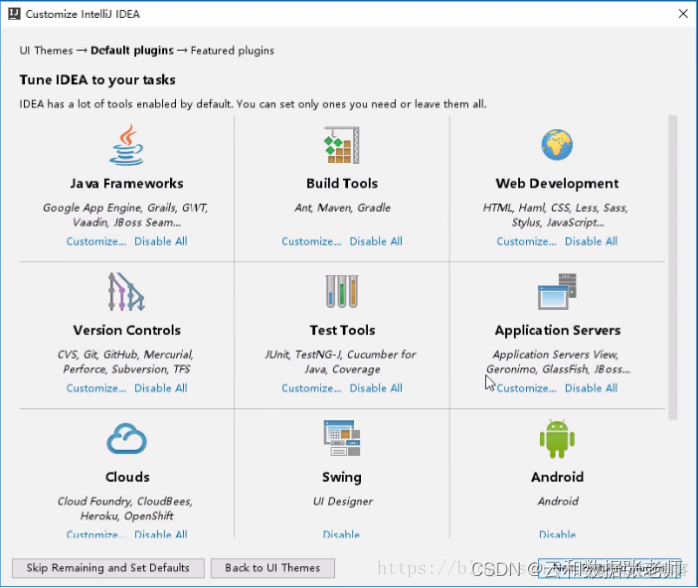Open Customize for Clouds
This screenshot has height=588, width=698.
click(x=96, y=534)
